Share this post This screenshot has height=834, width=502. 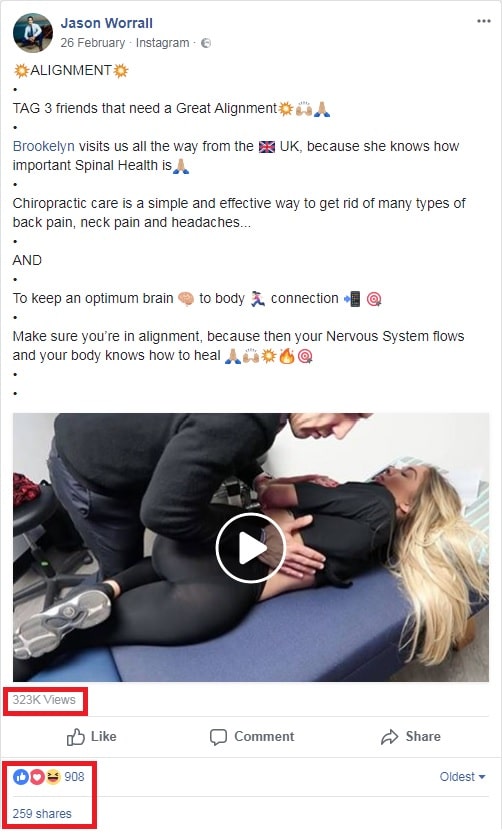pyautogui.click(x=411, y=737)
